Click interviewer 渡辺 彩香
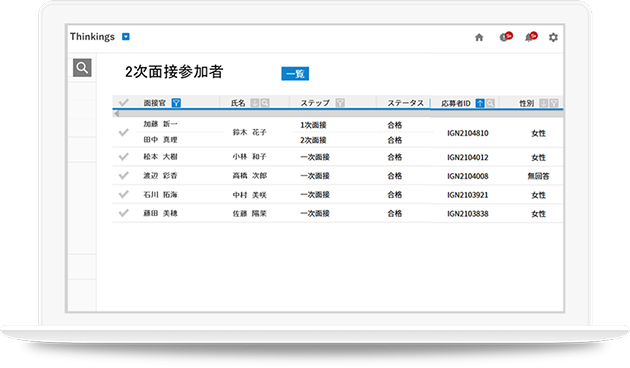This screenshot has height=368, width=630. (160, 176)
